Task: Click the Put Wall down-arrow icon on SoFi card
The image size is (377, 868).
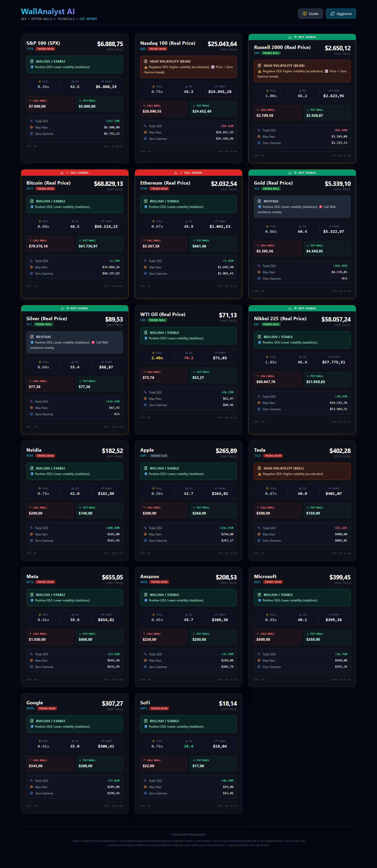Action: click(x=194, y=760)
